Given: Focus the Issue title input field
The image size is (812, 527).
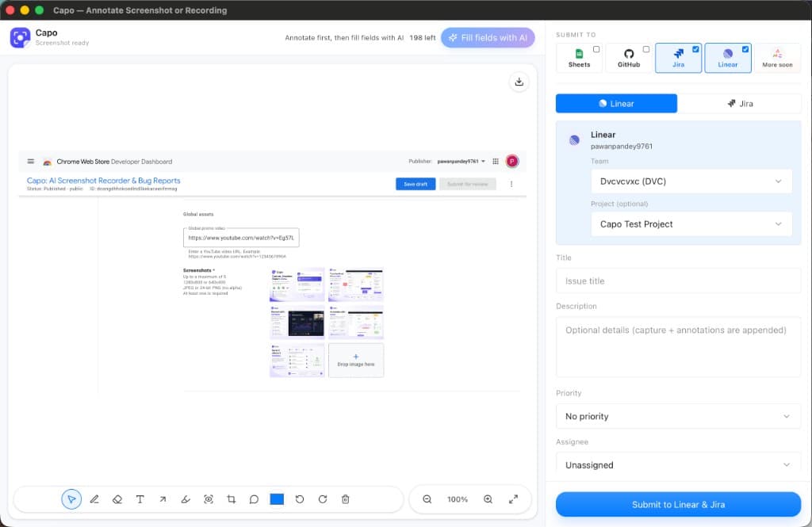Looking at the screenshot, I should [x=679, y=281].
